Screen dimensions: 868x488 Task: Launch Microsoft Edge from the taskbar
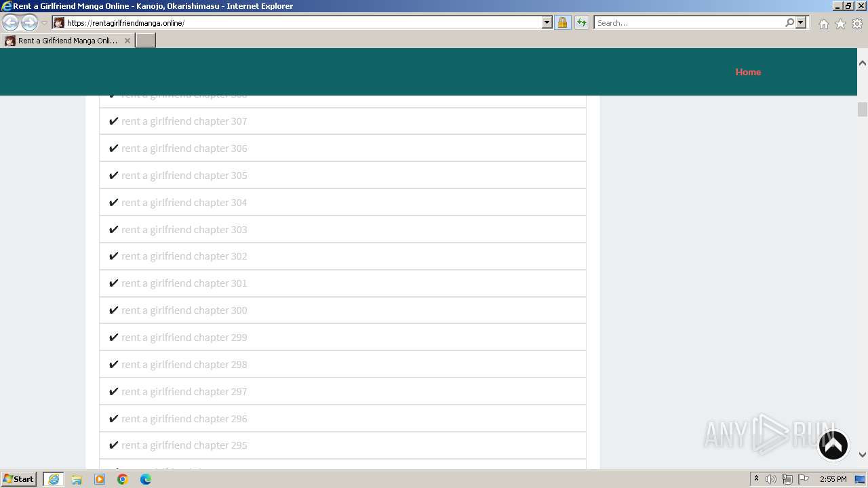(146, 479)
